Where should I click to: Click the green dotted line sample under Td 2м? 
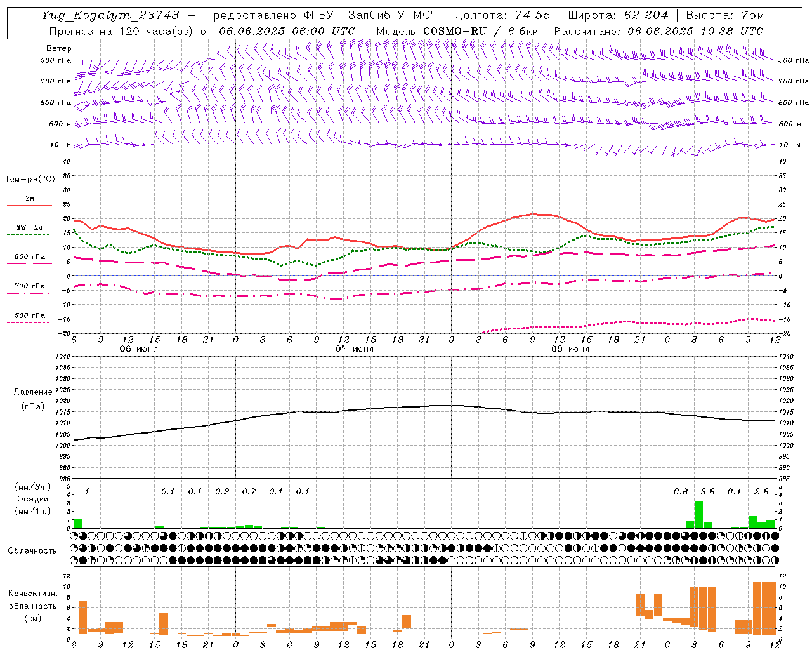[30, 235]
